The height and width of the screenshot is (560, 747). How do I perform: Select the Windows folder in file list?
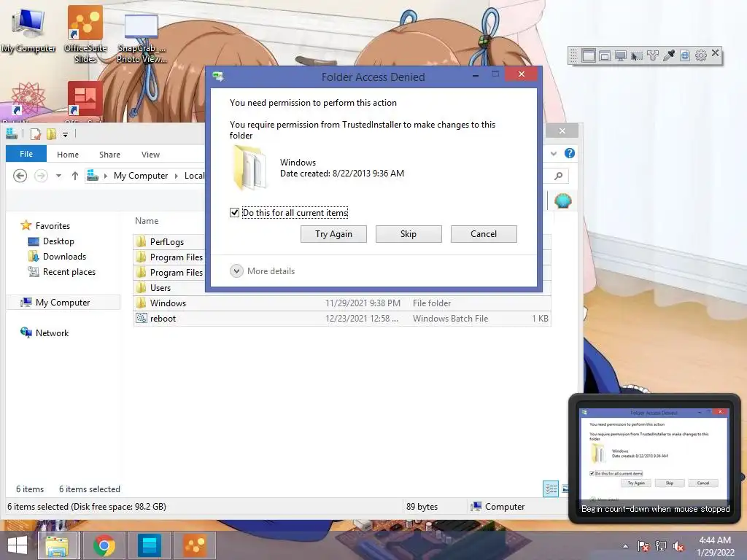point(341,303)
